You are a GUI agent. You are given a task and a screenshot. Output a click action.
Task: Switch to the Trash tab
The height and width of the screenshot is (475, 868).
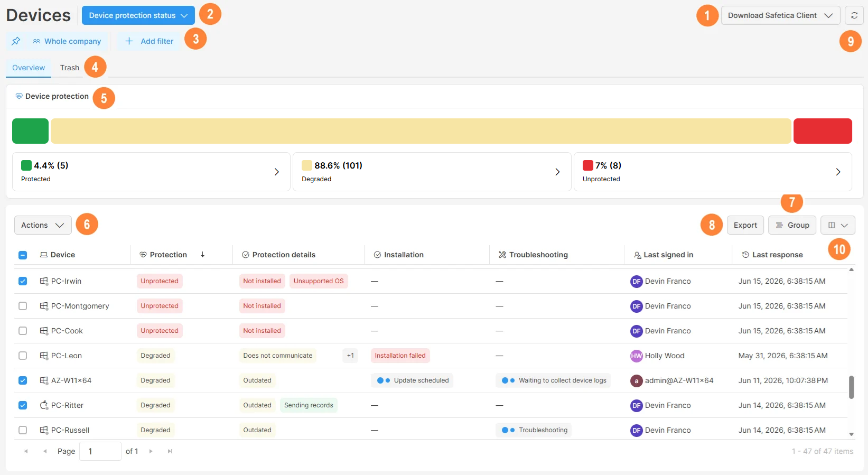(x=69, y=68)
